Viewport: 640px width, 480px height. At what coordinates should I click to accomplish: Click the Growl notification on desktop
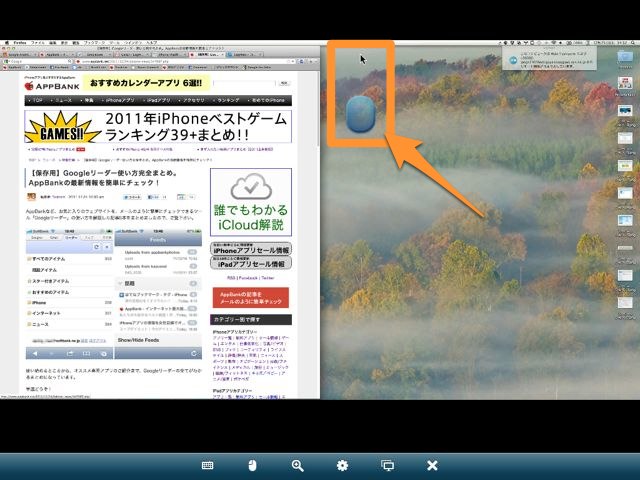click(x=549, y=59)
